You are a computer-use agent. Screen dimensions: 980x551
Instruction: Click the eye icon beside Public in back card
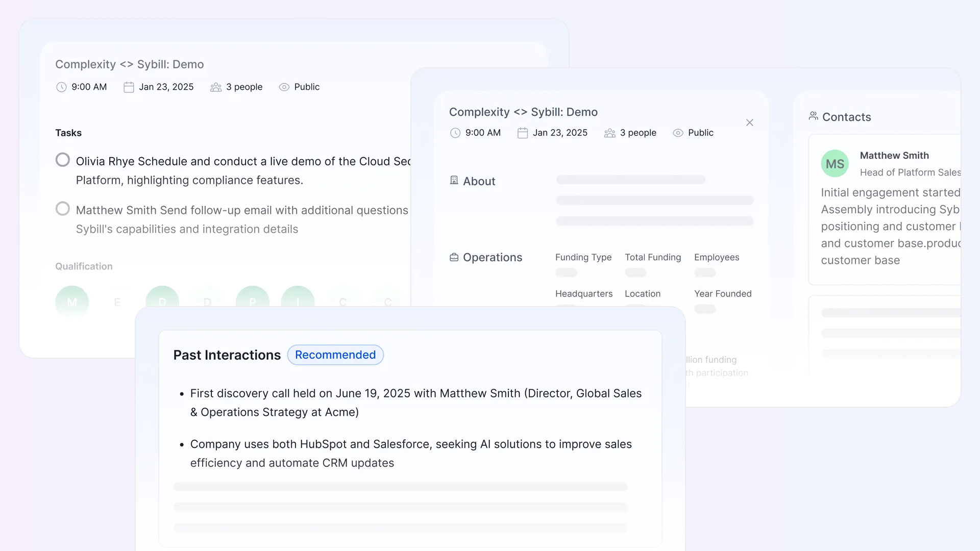pos(284,87)
